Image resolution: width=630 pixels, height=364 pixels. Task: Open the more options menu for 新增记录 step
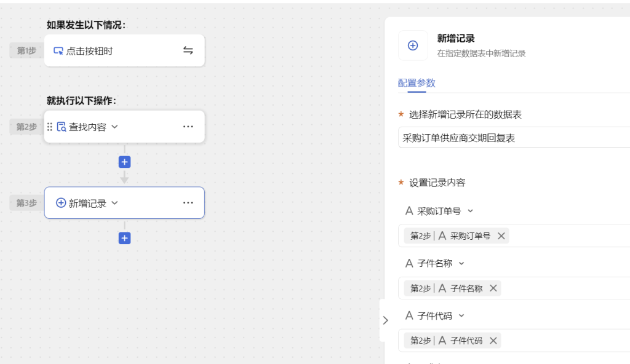click(x=188, y=203)
